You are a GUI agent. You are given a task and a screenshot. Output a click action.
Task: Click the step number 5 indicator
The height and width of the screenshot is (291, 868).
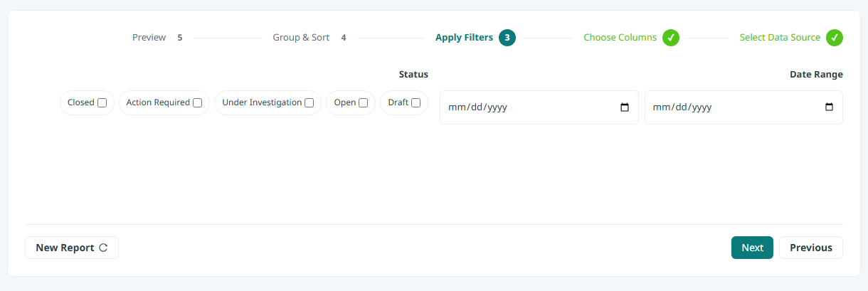pyautogui.click(x=180, y=38)
